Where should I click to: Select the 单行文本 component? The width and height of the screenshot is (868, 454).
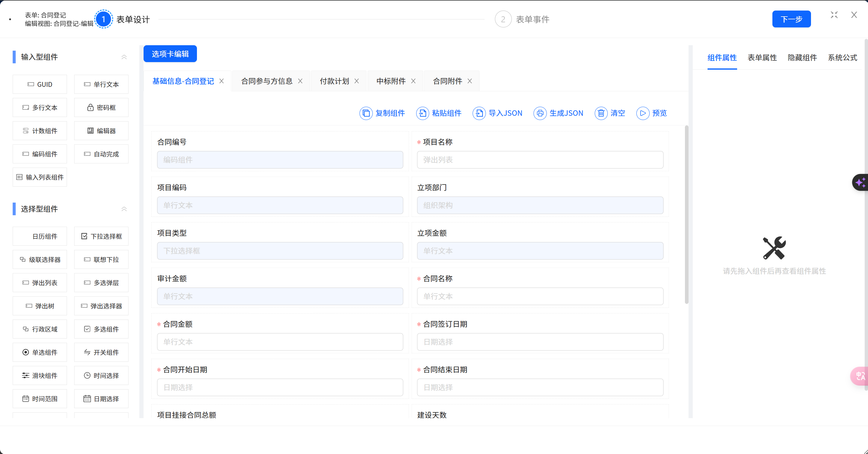click(x=101, y=84)
